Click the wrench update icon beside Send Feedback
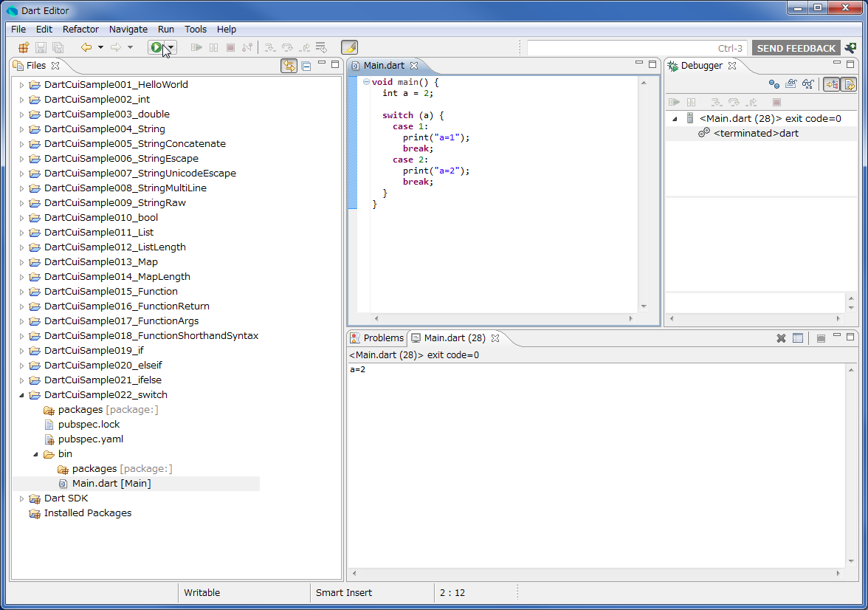The height and width of the screenshot is (610, 868). coord(851,48)
